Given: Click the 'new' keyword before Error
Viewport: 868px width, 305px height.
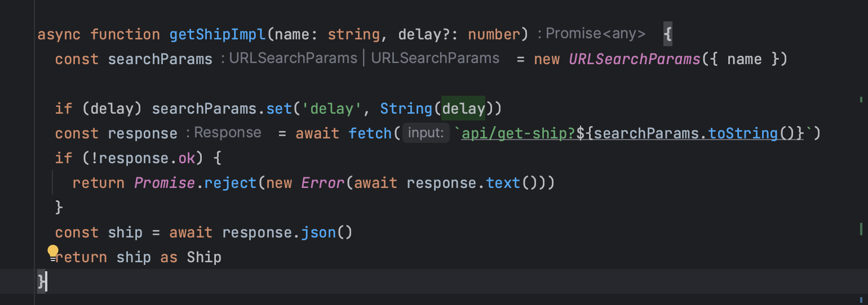Looking at the screenshot, I should coord(279,183).
